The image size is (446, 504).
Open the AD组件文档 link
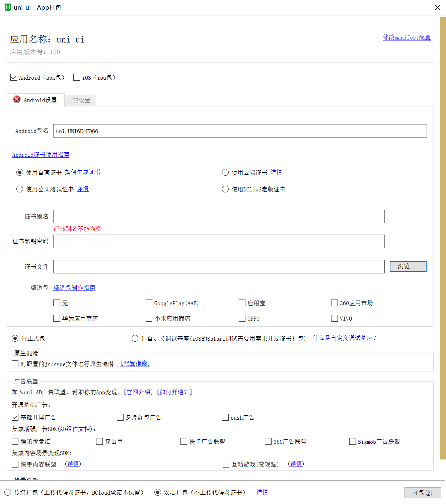point(75,429)
